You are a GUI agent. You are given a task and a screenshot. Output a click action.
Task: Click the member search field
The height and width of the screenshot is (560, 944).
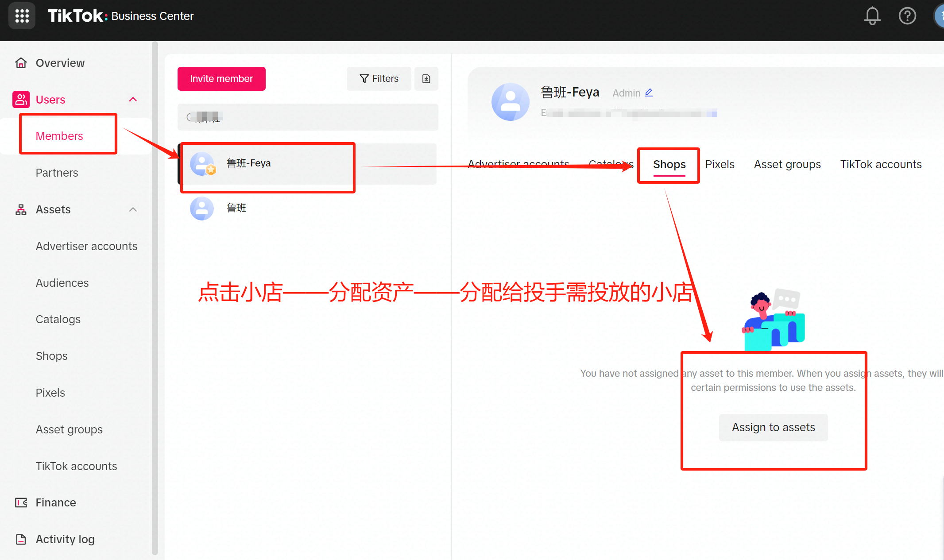click(308, 117)
